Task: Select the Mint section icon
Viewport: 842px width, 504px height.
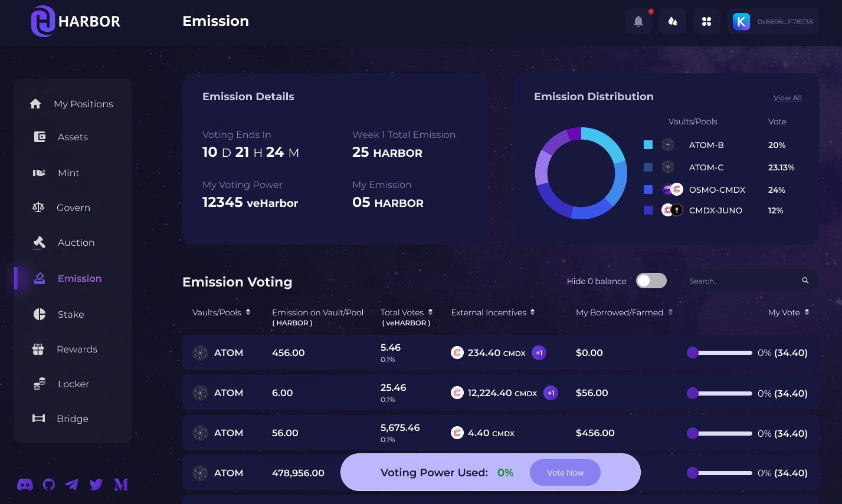Action: coord(39,173)
